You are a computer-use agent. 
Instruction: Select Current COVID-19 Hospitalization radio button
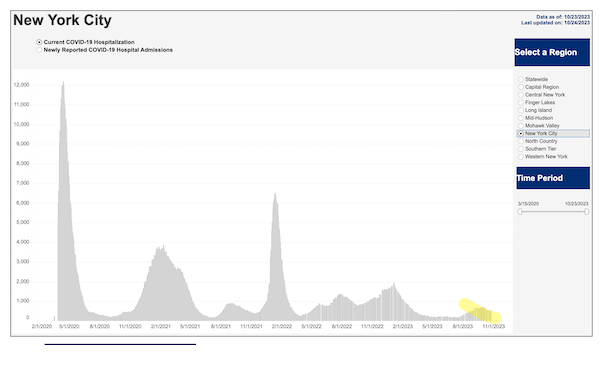(x=39, y=42)
